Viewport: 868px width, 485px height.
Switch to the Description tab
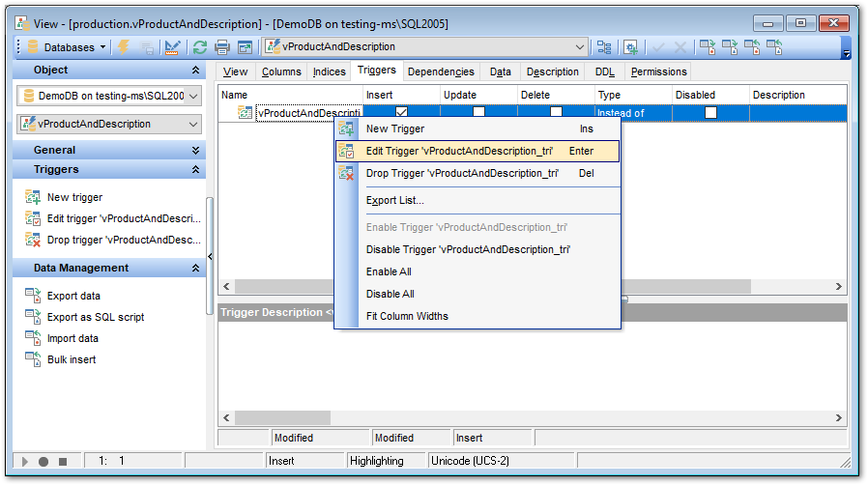(553, 71)
